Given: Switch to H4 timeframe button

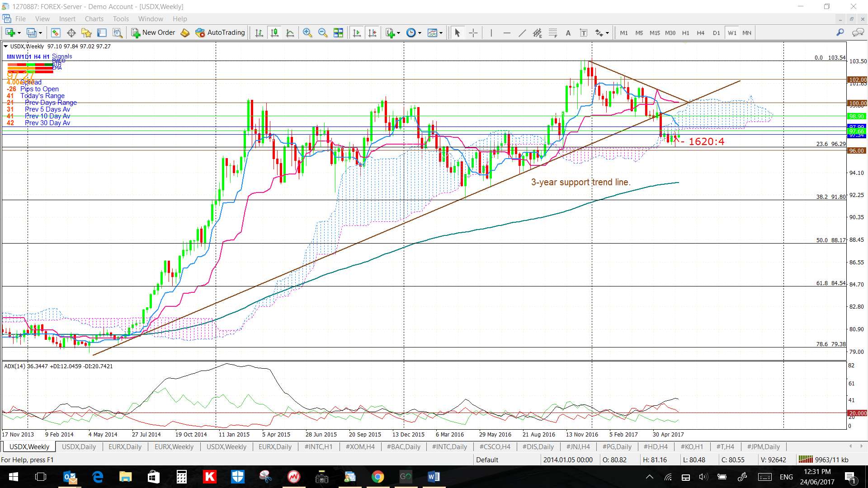Looking at the screenshot, I should (700, 33).
